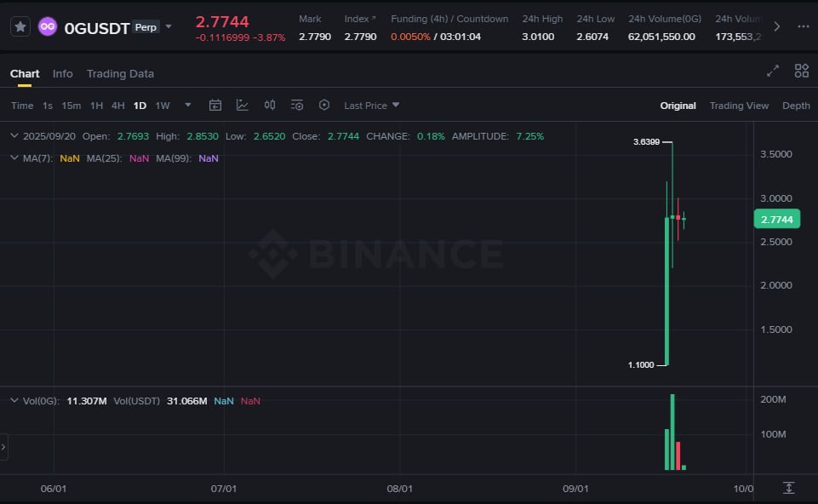Click the AMPLITUDE 7.25% value

click(x=530, y=136)
